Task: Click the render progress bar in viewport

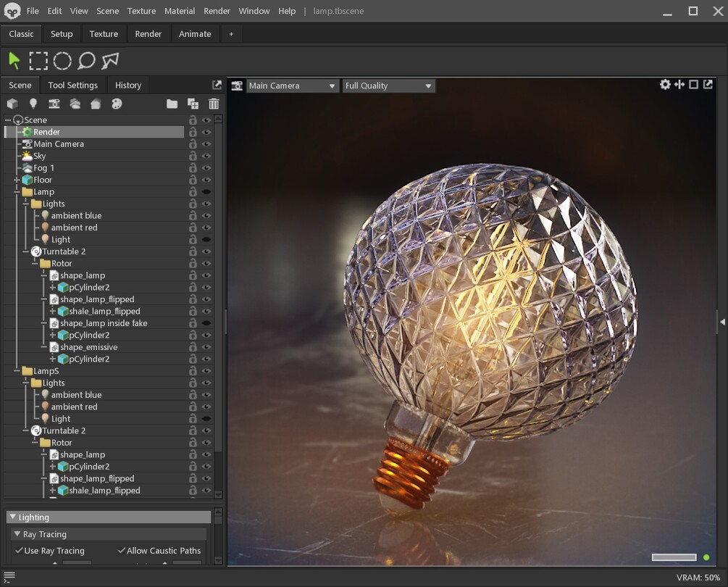Action: [x=674, y=557]
